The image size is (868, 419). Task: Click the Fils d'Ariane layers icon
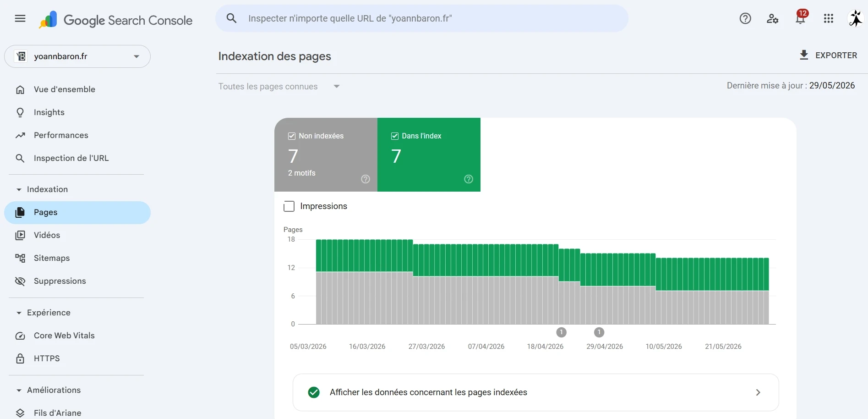(x=20, y=413)
